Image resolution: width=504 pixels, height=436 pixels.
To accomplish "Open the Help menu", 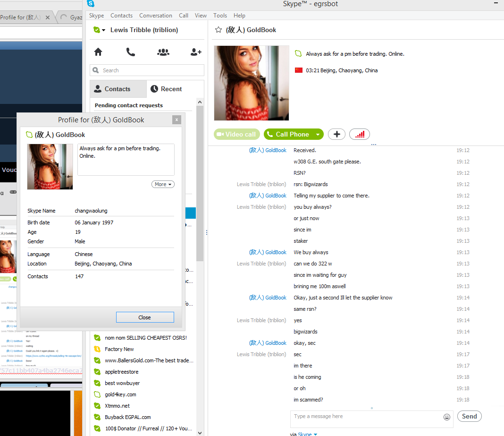I will [x=239, y=16].
